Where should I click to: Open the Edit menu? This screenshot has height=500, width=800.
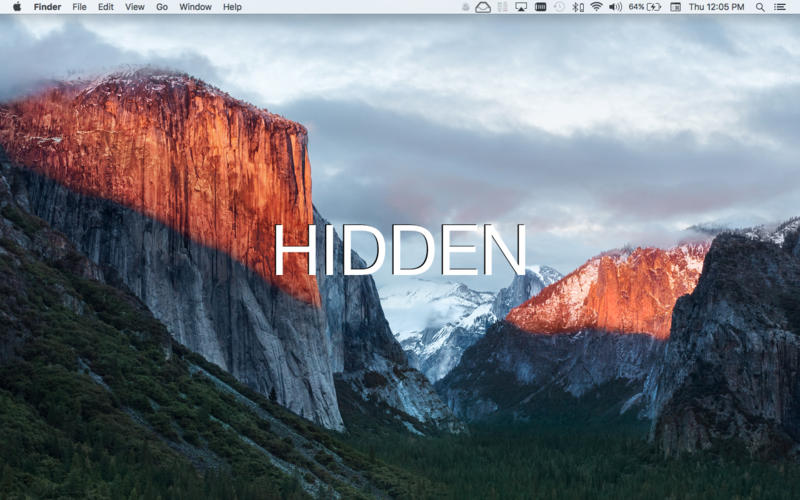[x=106, y=7]
